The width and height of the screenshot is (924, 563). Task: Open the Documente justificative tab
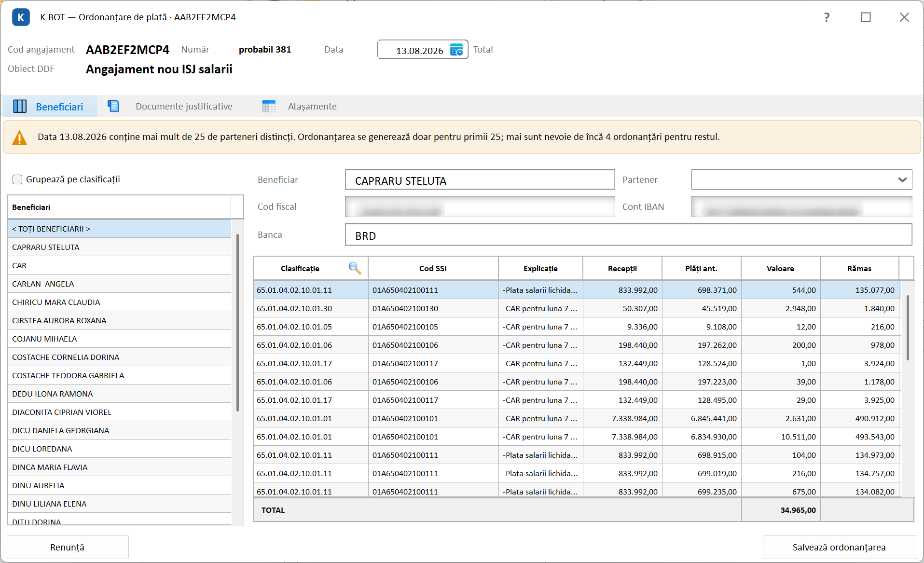click(170, 106)
